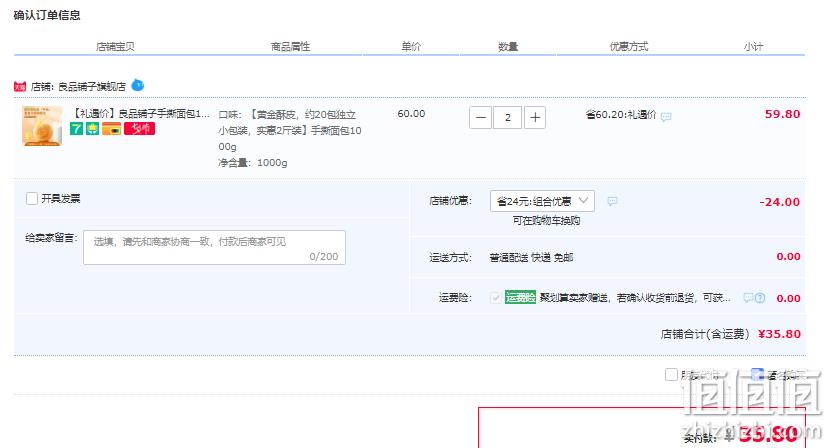
Task: Open the 【礼遇价】良品铺子手撕面包 product link
Action: pyautogui.click(x=140, y=113)
